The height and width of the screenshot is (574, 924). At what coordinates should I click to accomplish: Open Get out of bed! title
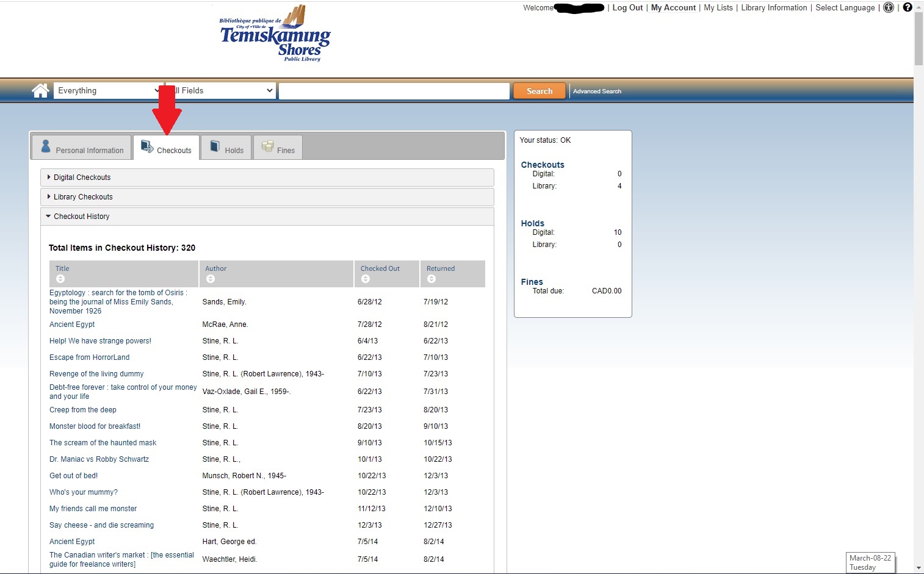pos(73,476)
